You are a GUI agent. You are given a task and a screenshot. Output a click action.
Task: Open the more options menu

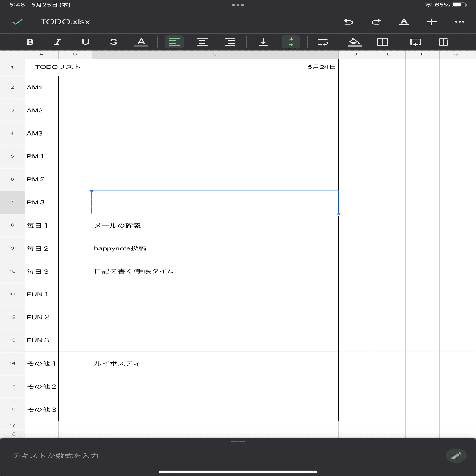pyautogui.click(x=459, y=22)
